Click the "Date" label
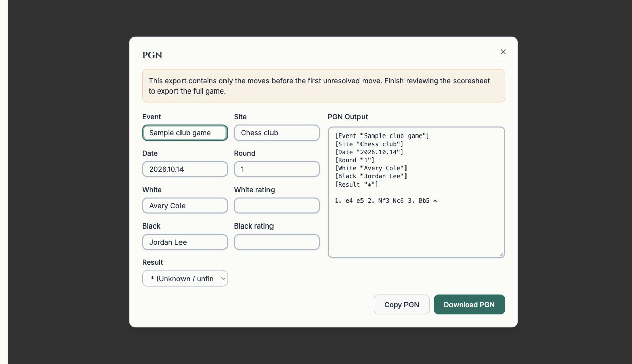The height and width of the screenshot is (364, 632). point(150,153)
